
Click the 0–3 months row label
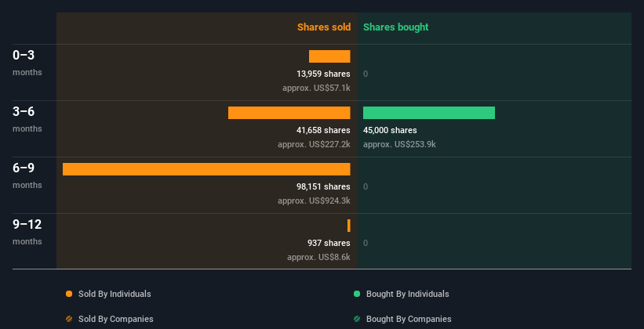(x=27, y=63)
